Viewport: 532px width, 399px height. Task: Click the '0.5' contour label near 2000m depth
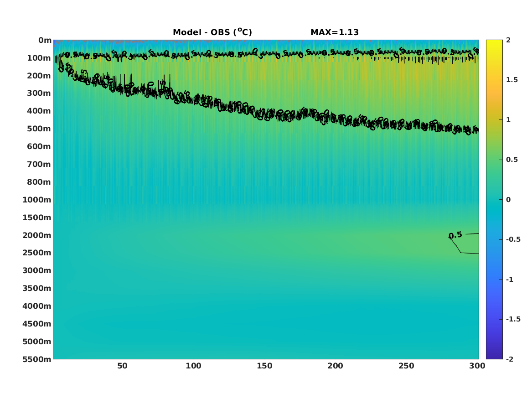[455, 235]
